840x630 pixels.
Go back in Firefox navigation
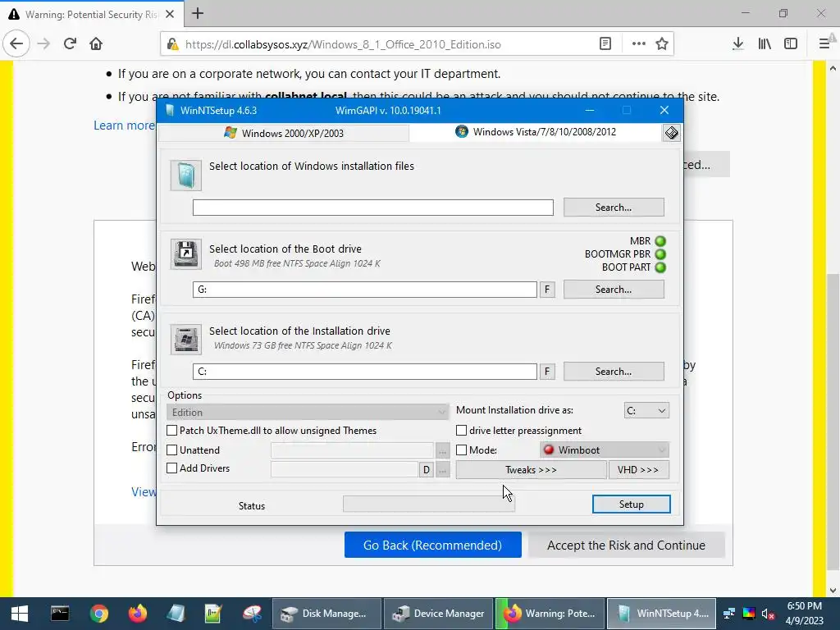pos(16,44)
